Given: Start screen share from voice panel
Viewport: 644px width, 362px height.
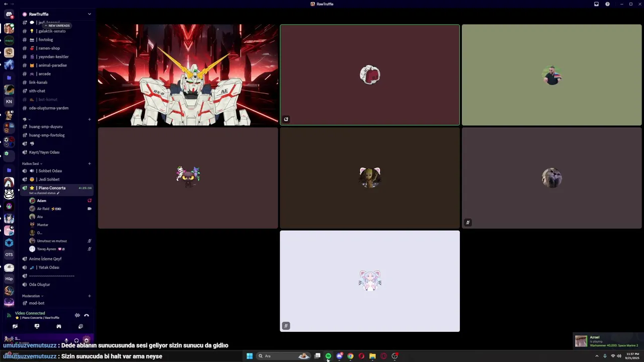Looking at the screenshot, I should pyautogui.click(x=37, y=326).
